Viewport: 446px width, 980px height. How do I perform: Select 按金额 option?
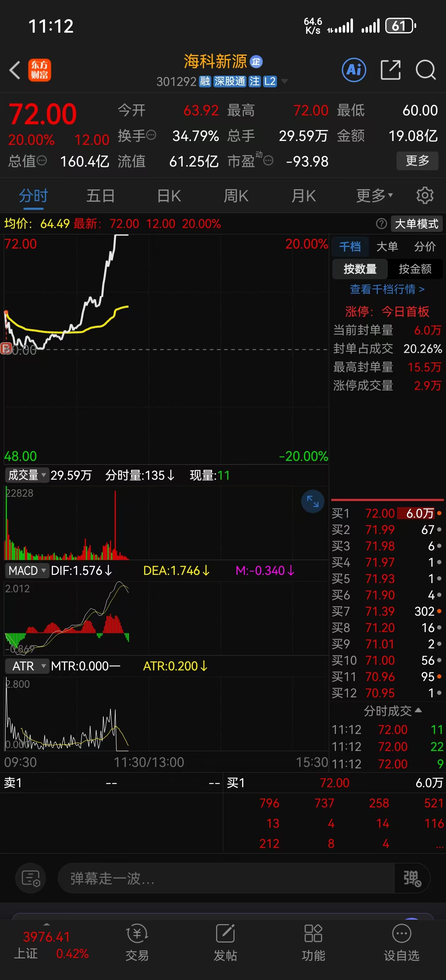pyautogui.click(x=415, y=269)
